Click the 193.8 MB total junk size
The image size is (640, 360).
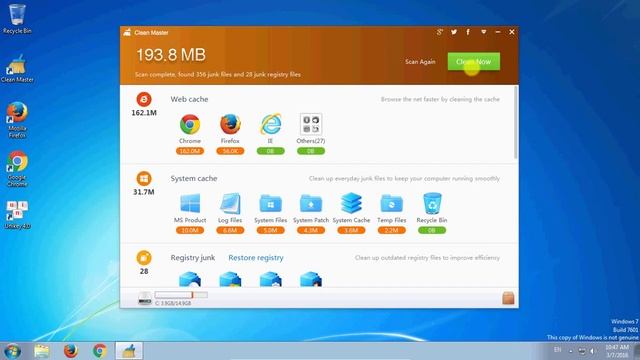[171, 55]
